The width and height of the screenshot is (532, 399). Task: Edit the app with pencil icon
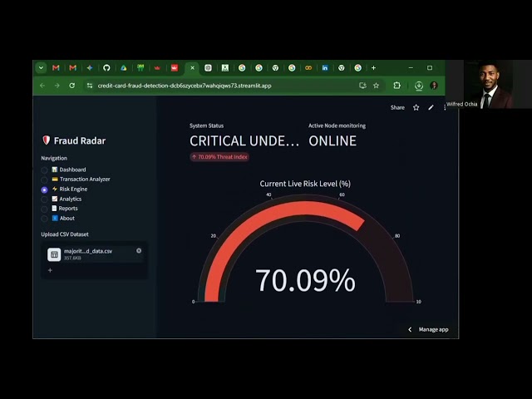[431, 107]
